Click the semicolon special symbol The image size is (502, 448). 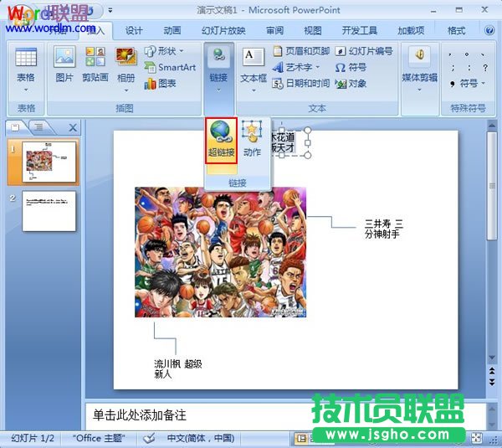(x=453, y=68)
